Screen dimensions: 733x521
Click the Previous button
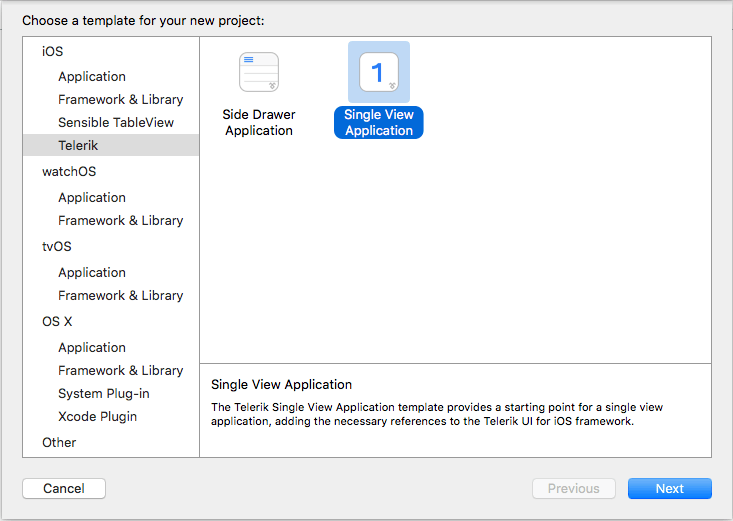[574, 488]
